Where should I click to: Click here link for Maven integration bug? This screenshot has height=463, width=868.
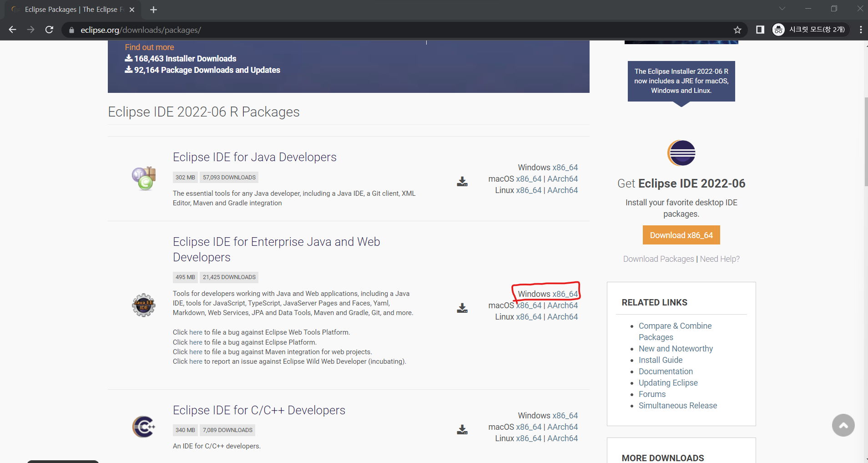pos(196,352)
